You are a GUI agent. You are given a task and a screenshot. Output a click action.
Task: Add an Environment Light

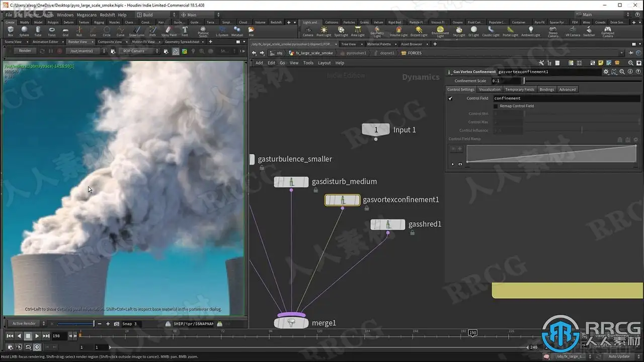(440, 32)
